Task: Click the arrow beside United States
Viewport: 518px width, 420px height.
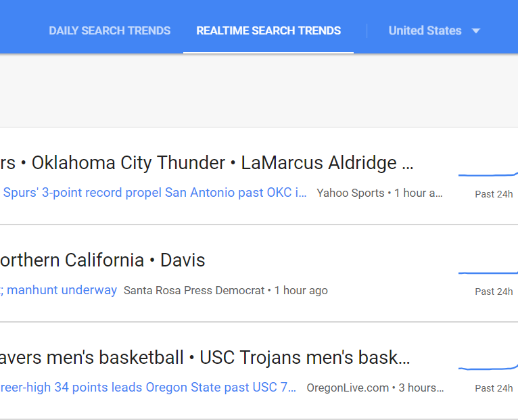Action: (476, 31)
